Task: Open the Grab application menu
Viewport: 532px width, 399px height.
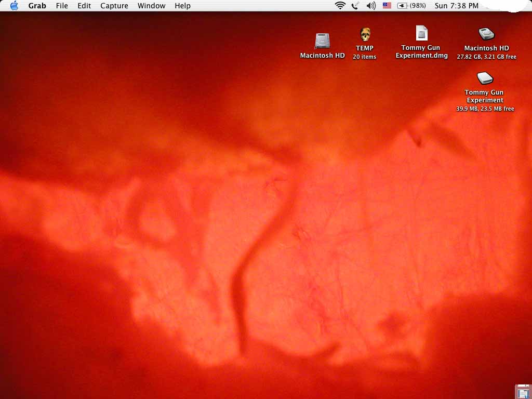Action: pos(37,6)
